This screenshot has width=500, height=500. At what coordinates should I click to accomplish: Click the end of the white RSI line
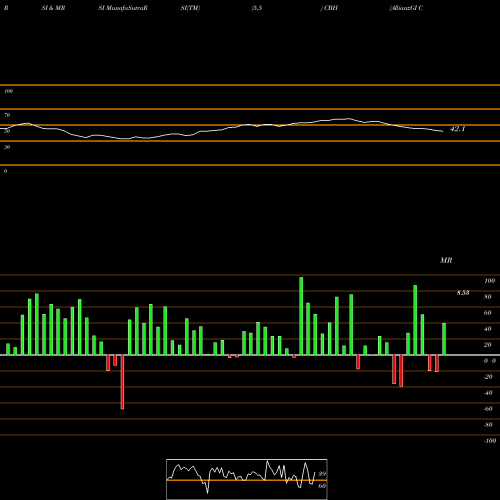click(x=443, y=131)
